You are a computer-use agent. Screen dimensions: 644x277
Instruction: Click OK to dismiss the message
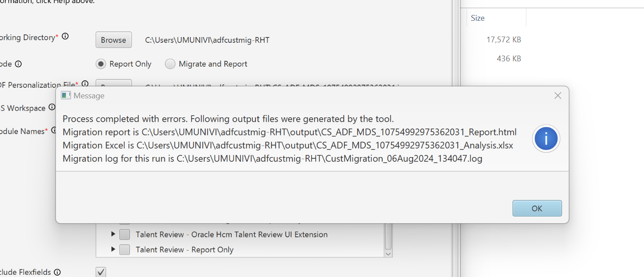[537, 208]
